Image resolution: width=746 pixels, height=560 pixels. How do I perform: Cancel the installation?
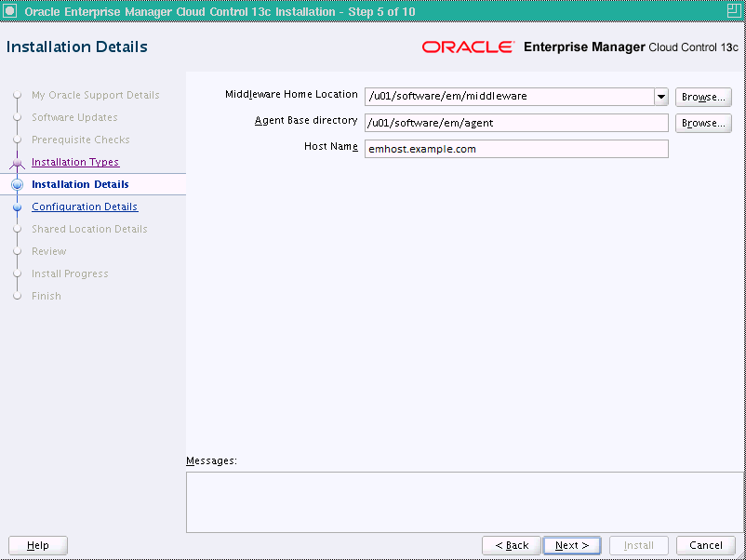(706, 545)
